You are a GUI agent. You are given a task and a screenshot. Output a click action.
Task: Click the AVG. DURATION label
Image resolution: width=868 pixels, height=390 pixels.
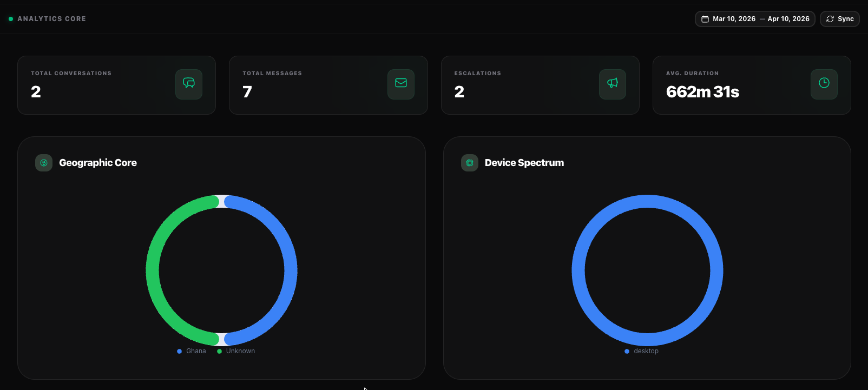(692, 73)
